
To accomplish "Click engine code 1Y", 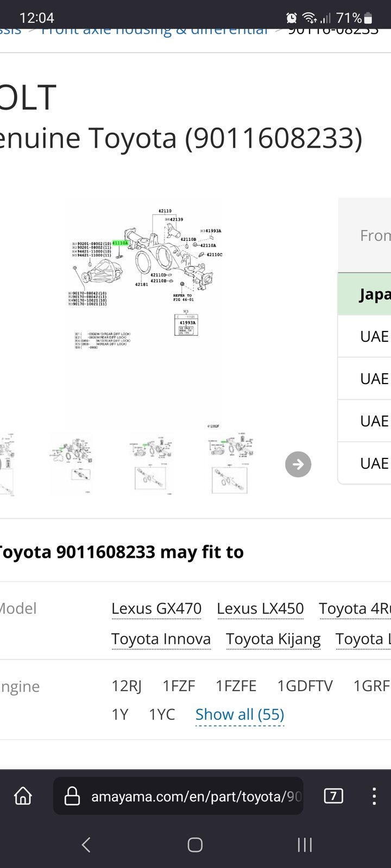I will (x=120, y=714).
